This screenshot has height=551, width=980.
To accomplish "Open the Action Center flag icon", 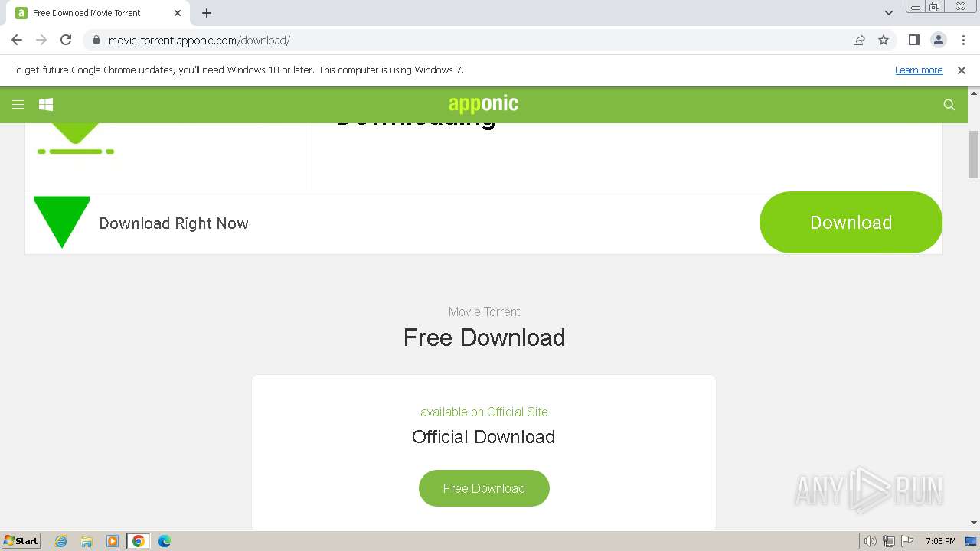I will point(907,541).
